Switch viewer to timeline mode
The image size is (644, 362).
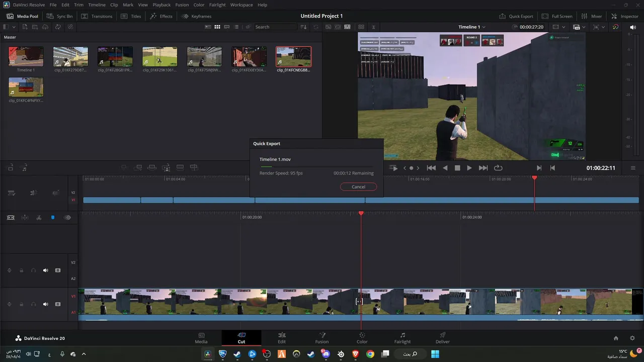point(347,27)
